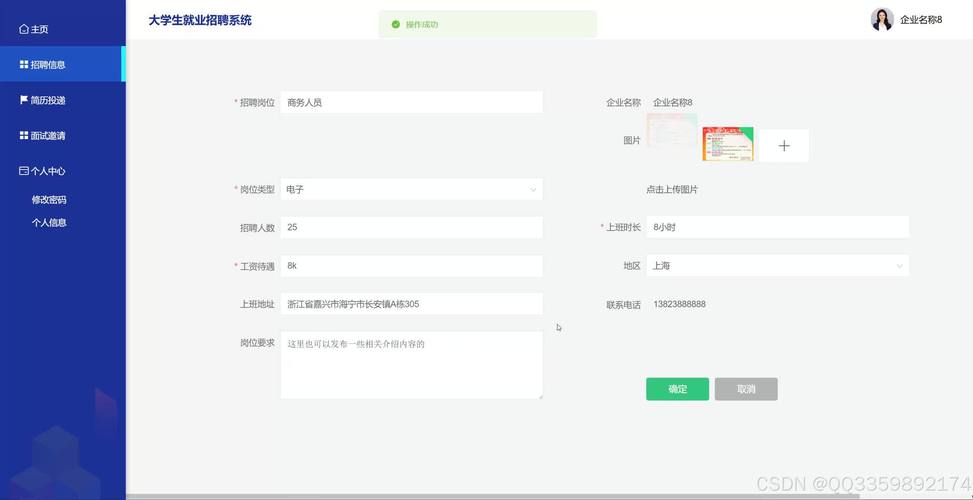
Task: Click the 大学生就业招聘系统 title
Action: point(200,20)
